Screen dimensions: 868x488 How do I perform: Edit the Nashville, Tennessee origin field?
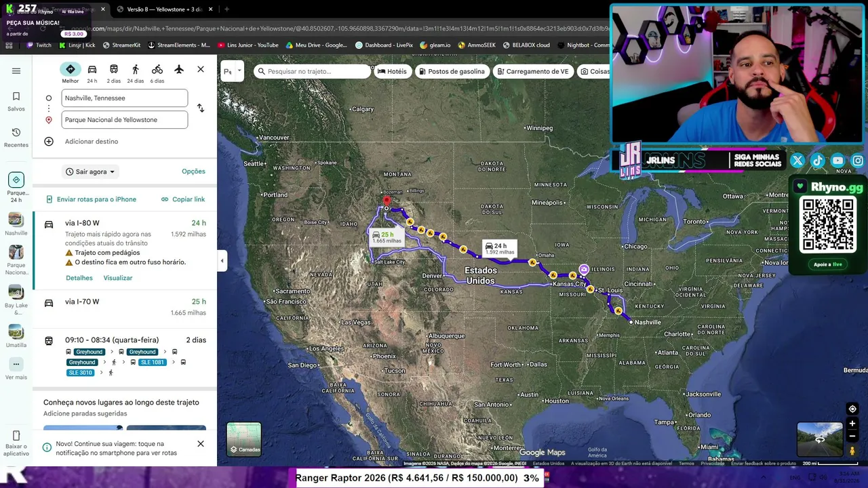pos(125,98)
